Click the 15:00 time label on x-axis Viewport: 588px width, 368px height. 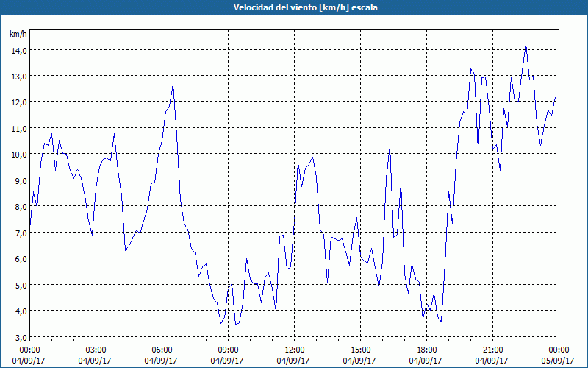(360, 350)
